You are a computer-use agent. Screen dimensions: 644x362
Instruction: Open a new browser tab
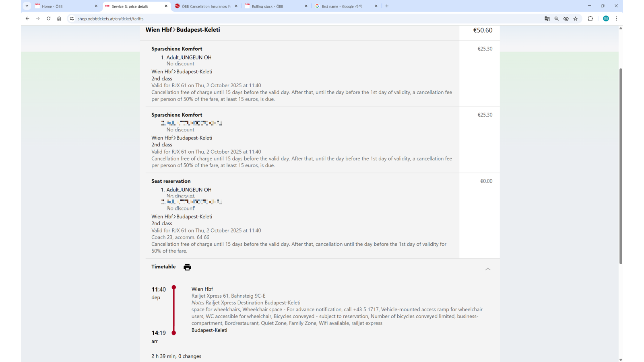coord(387,6)
